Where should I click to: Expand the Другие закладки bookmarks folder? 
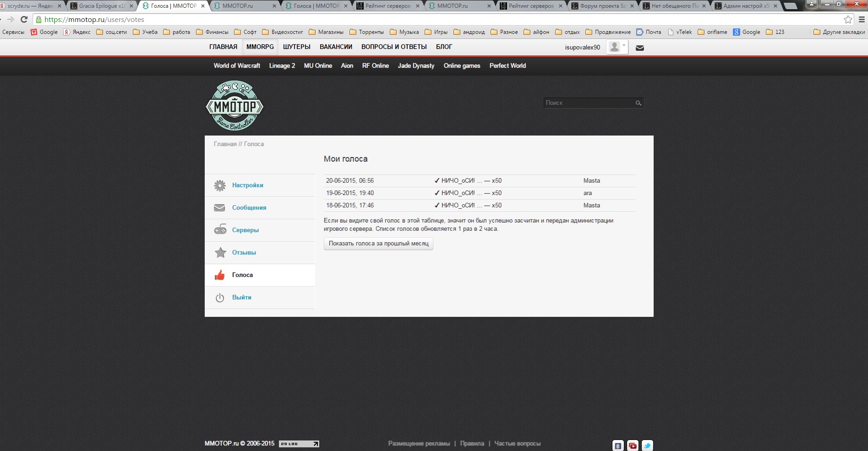(839, 32)
